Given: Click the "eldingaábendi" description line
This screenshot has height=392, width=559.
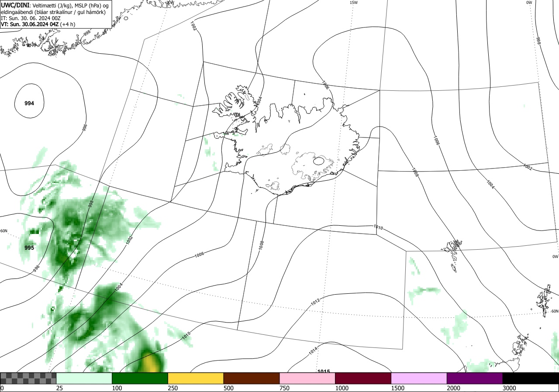Looking at the screenshot, I should click(x=52, y=12).
